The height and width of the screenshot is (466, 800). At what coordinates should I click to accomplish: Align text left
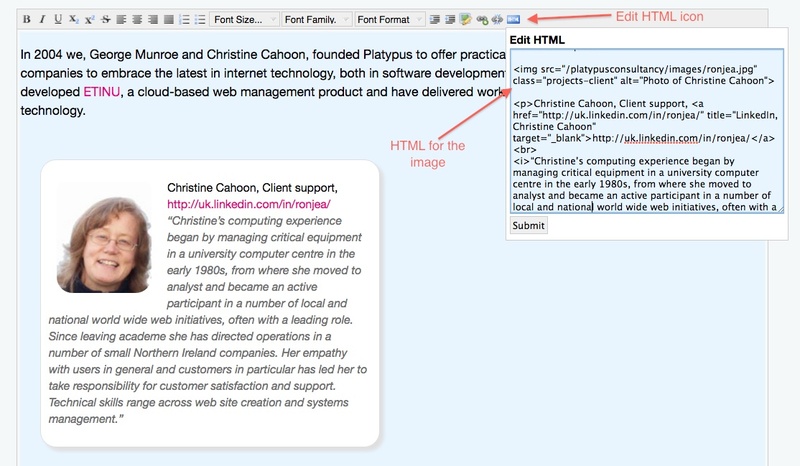(120, 19)
